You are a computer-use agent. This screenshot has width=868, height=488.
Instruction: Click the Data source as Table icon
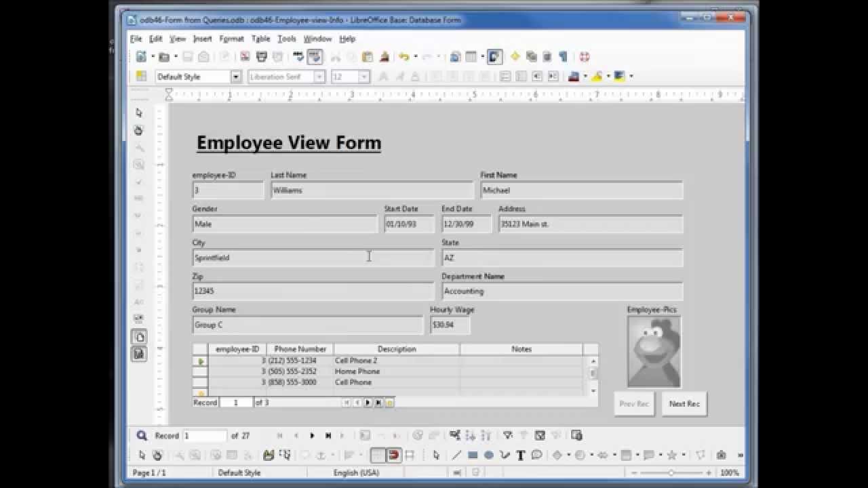click(x=576, y=435)
